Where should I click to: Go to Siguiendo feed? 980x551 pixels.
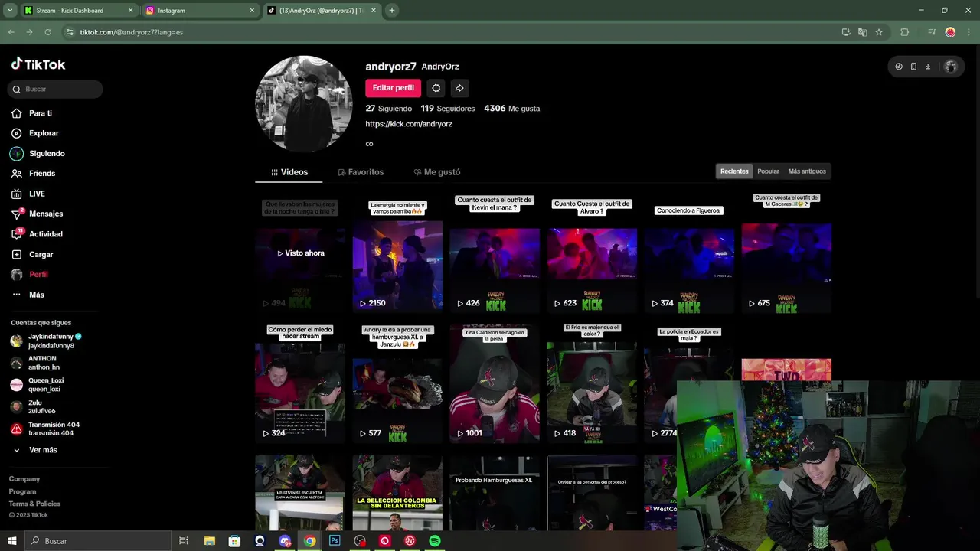click(47, 154)
